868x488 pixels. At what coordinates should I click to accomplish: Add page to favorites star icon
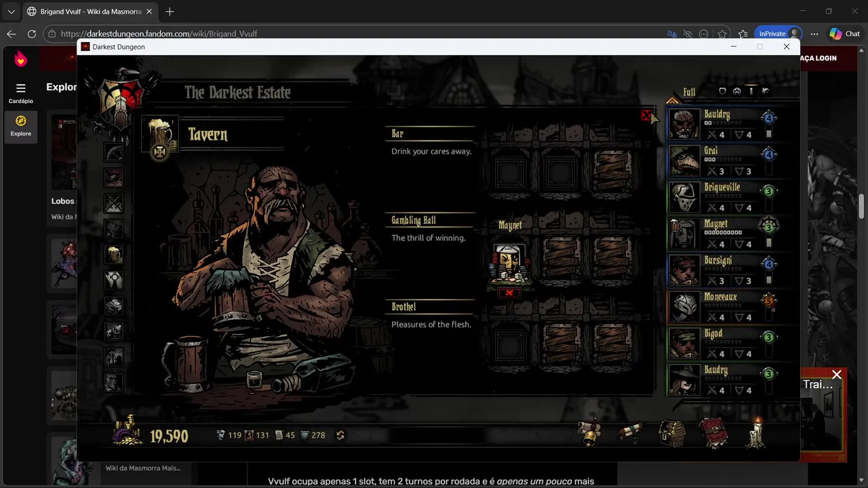pos(723,34)
